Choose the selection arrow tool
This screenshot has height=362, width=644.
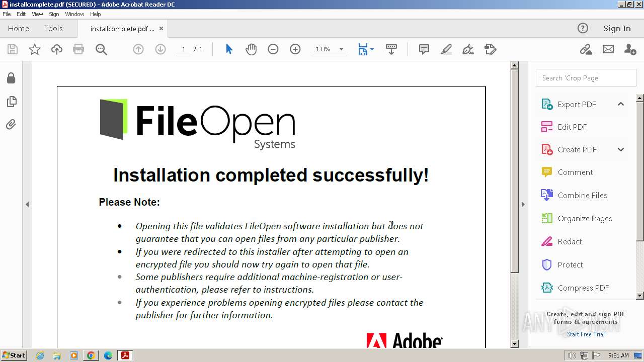pyautogui.click(x=229, y=49)
